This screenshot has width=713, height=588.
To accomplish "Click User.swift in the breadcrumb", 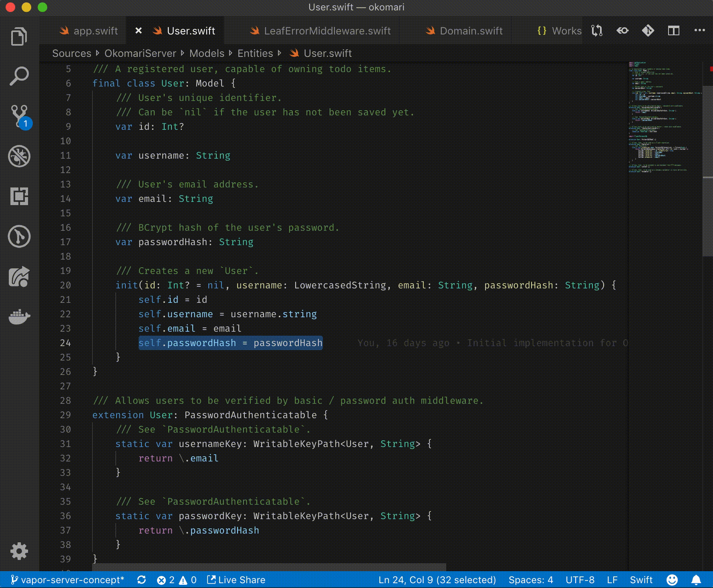I will click(x=320, y=53).
